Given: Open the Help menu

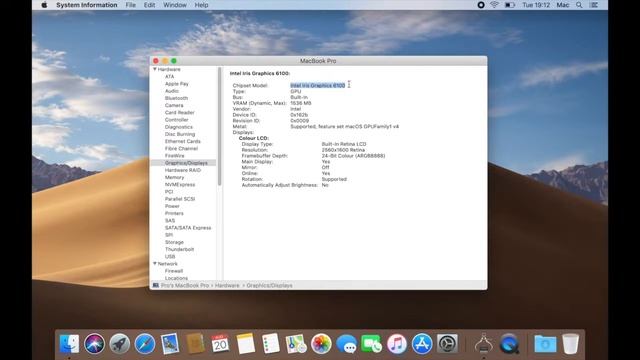Looking at the screenshot, I should 201,5.
